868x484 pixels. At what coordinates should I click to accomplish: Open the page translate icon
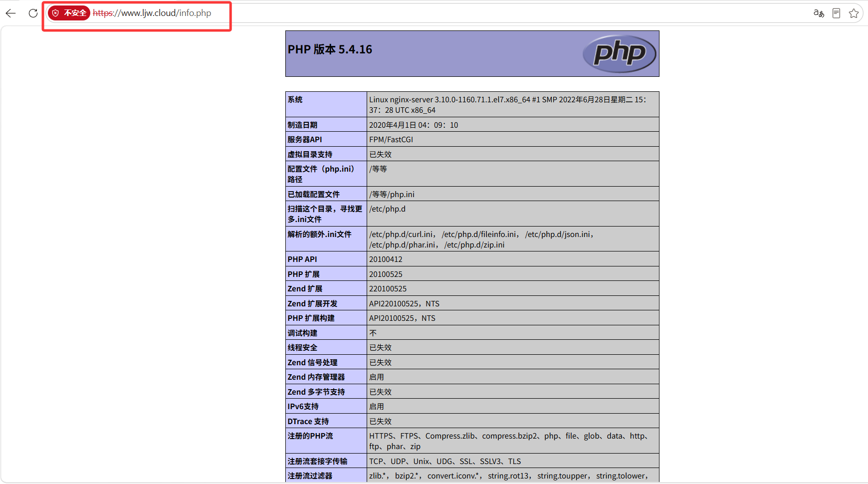tap(819, 13)
